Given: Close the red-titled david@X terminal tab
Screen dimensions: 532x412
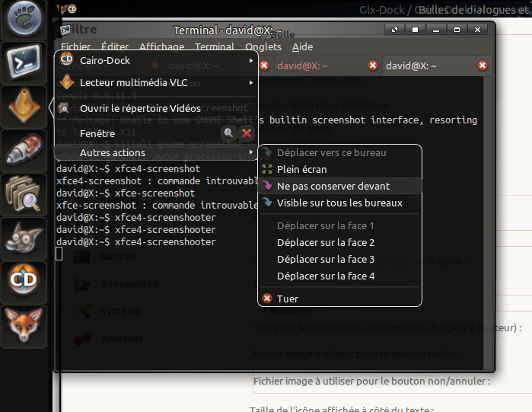Looking at the screenshot, I should tap(373, 65).
